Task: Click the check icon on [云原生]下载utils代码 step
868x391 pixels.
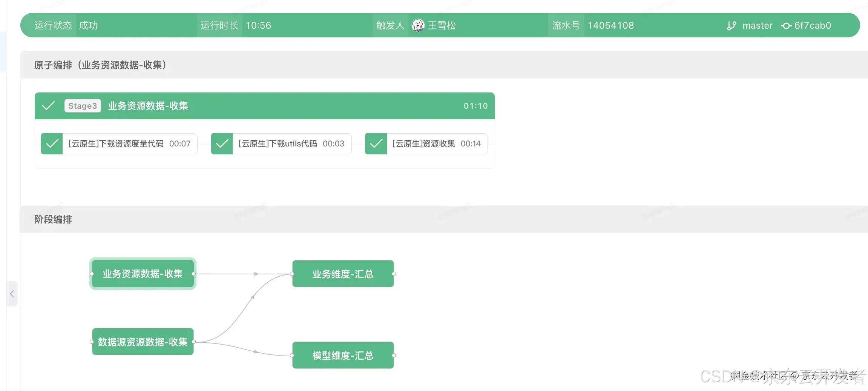Action: click(x=222, y=143)
